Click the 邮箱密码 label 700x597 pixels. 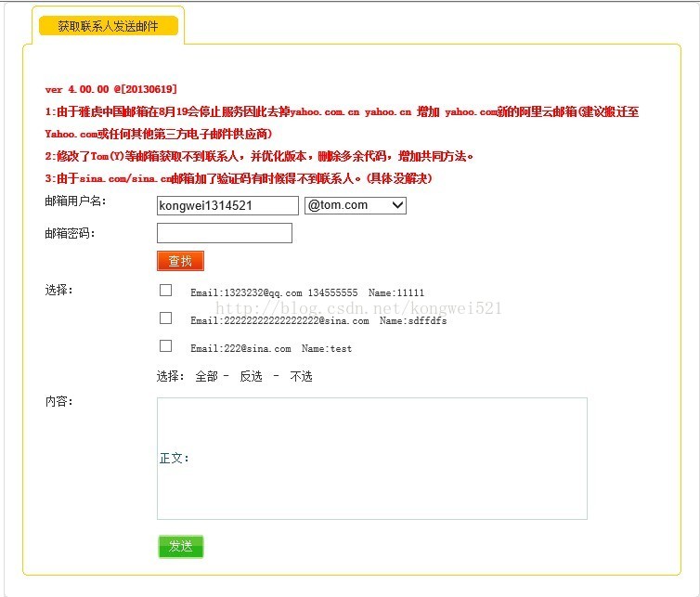(x=70, y=233)
